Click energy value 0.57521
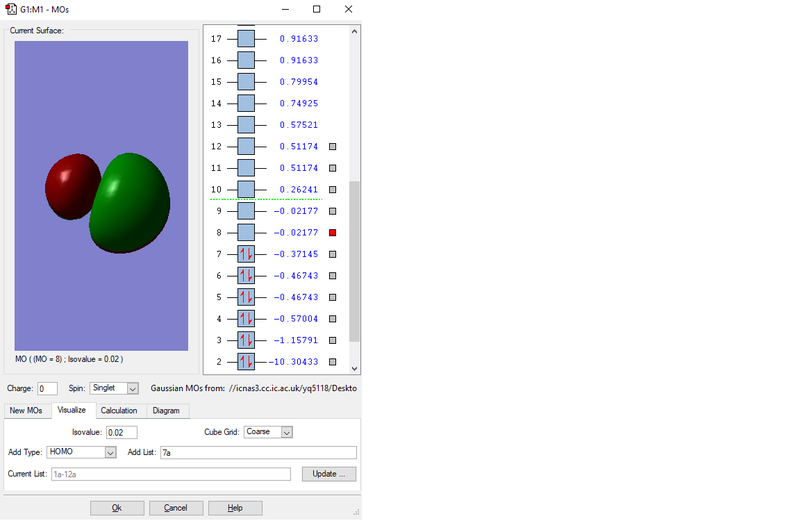Viewport: 800px width, 521px height. coord(298,125)
